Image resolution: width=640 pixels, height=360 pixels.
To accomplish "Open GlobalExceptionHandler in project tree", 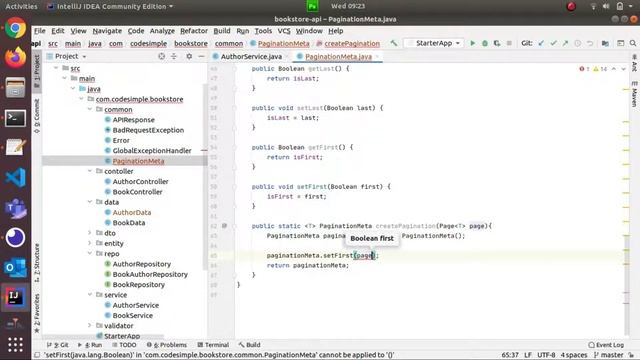I will [151, 151].
